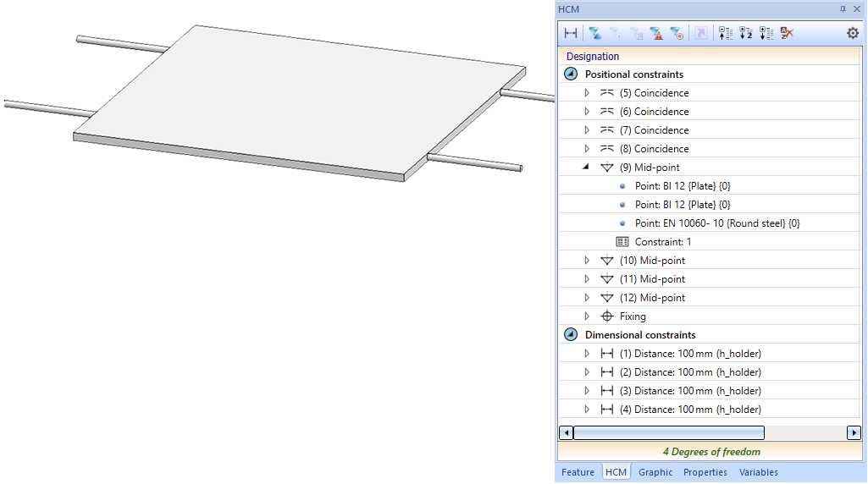Expand the (6) Coincidence constraint
Viewport: 868px width, 484px height.
pyautogui.click(x=587, y=111)
